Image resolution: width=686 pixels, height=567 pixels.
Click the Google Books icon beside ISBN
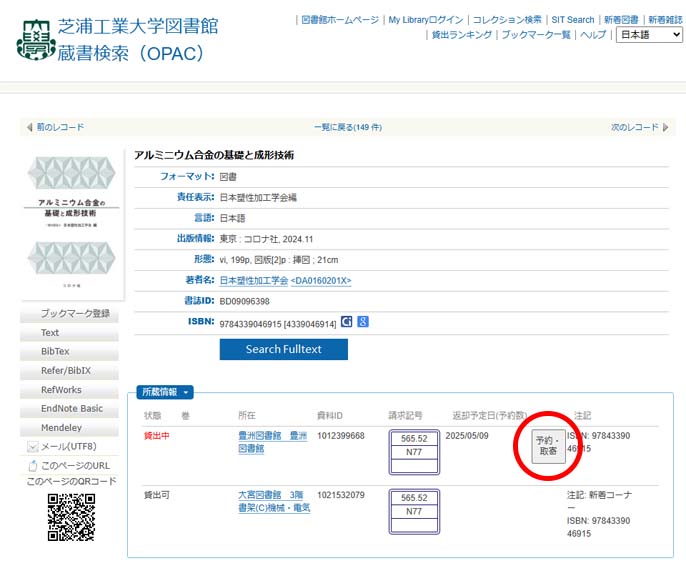tap(363, 321)
